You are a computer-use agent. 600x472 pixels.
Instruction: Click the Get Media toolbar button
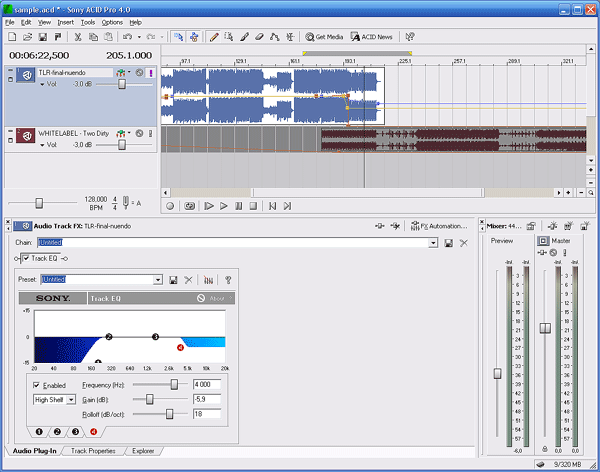coord(324,36)
